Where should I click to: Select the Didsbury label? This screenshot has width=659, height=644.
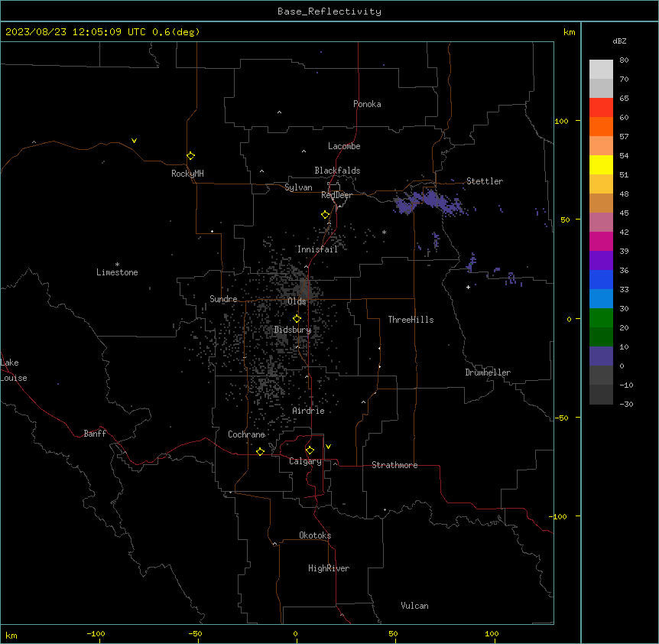point(293,330)
